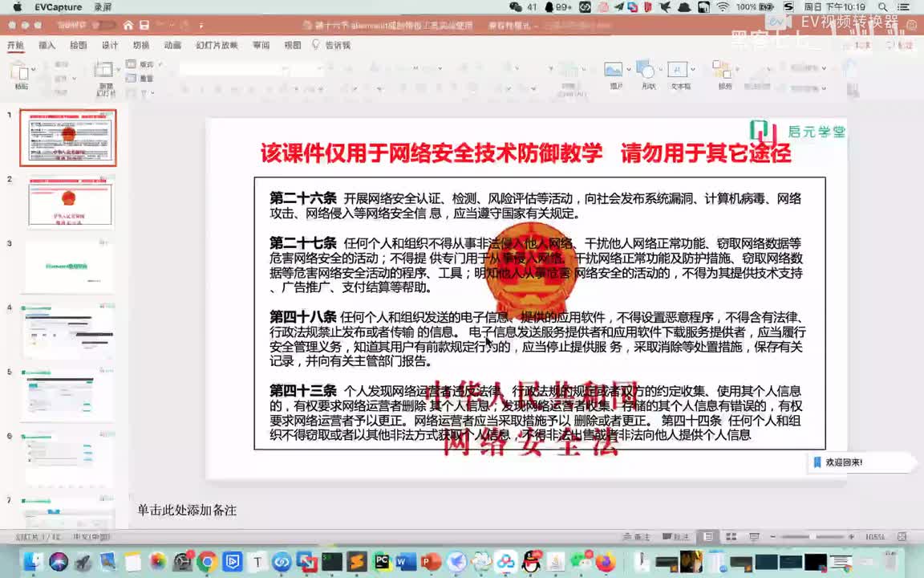The image size is (924, 578).
Task: Open the Text Box dropdown arrow
Action: point(692,70)
